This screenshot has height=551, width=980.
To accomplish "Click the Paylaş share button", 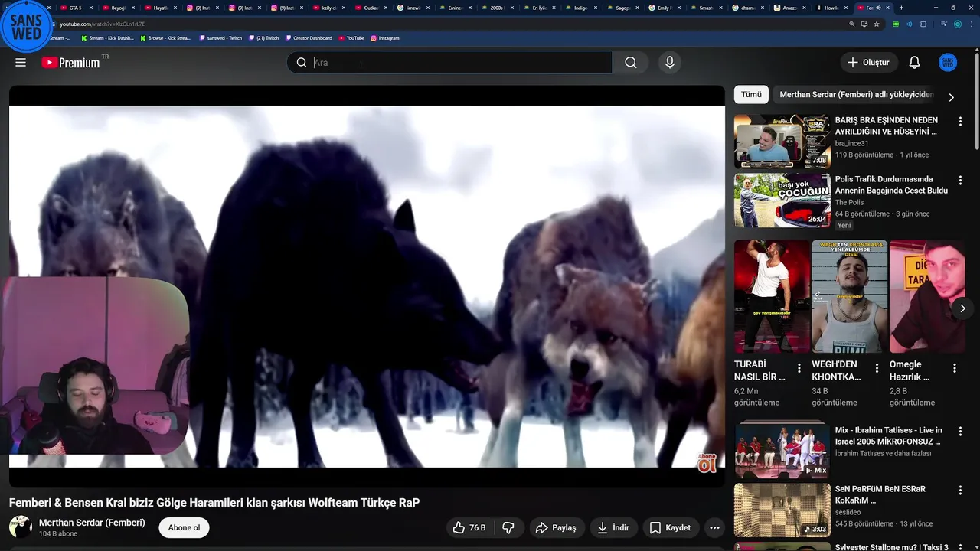I will click(556, 527).
